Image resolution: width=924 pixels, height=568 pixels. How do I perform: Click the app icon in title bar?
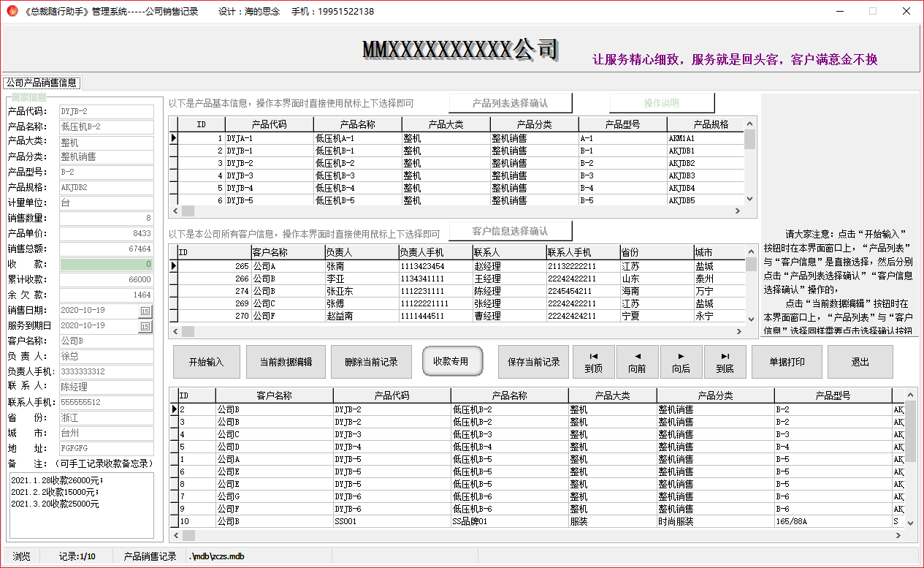click(x=12, y=11)
